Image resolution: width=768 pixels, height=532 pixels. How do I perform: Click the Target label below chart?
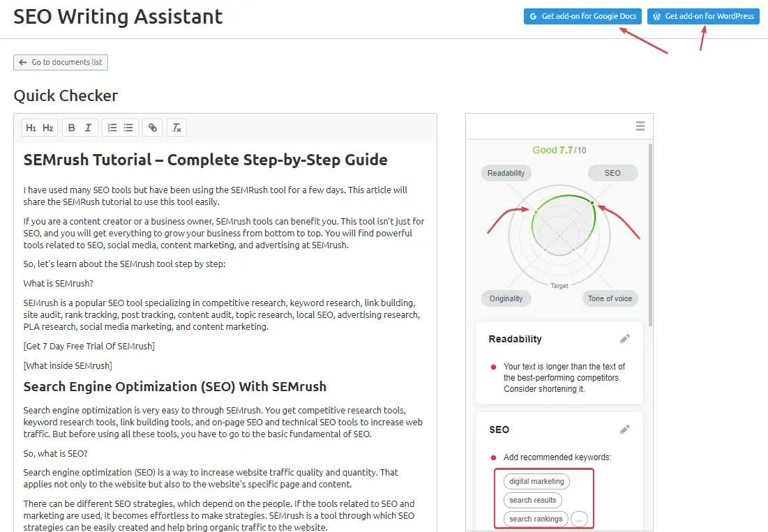[x=559, y=286]
